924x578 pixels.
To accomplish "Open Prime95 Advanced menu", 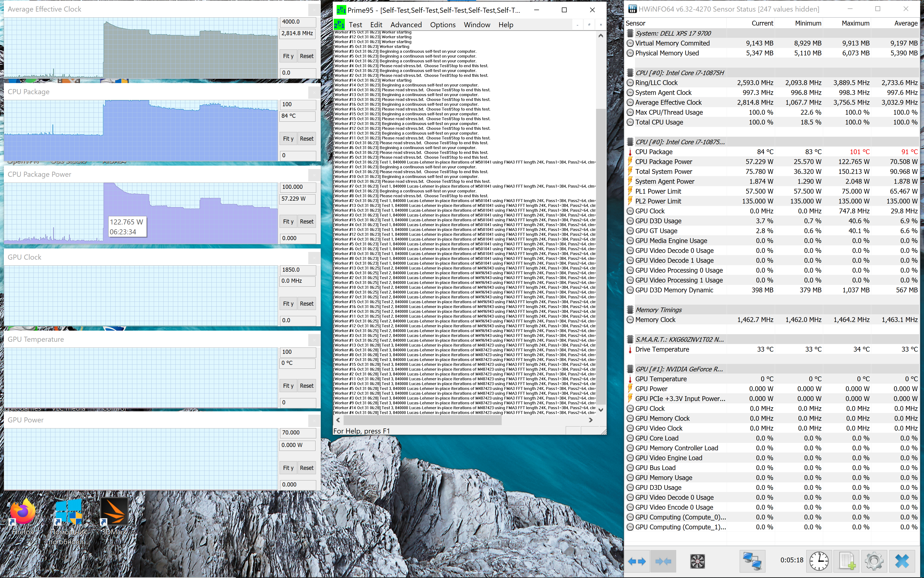I will (406, 25).
